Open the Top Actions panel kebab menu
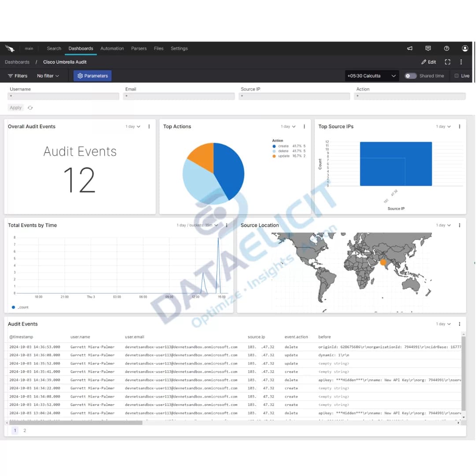The image size is (476, 476). (304, 126)
